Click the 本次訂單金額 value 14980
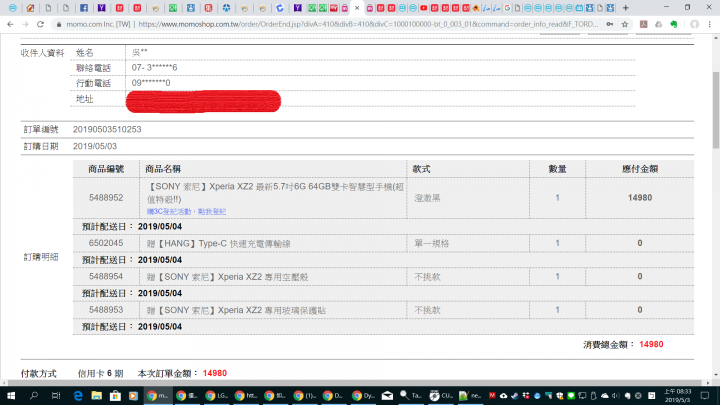This screenshot has width=720, height=405. coord(214,373)
